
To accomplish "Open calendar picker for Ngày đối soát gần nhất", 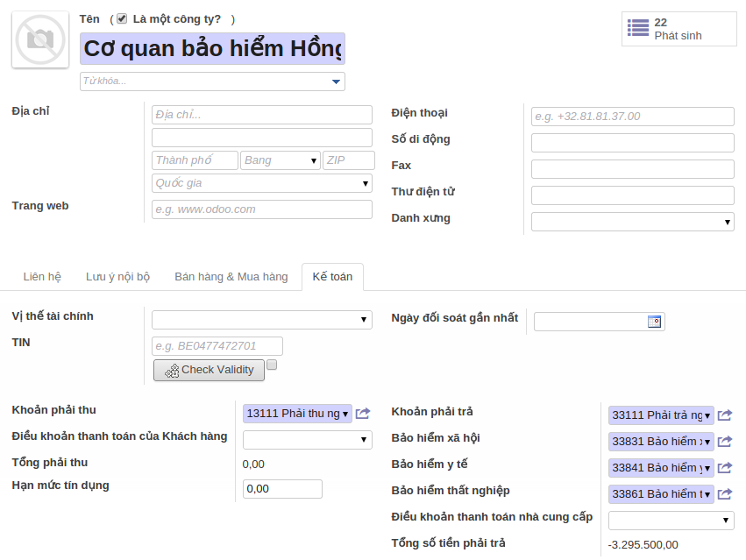I will pyautogui.click(x=654, y=321).
